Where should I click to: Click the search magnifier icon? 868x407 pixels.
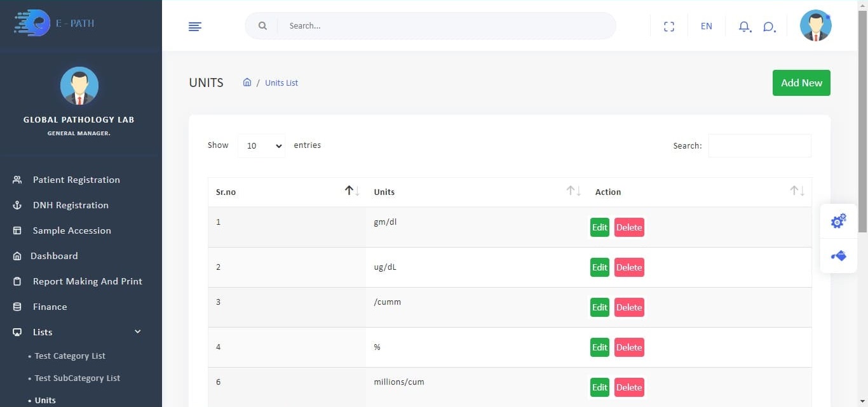coord(262,26)
